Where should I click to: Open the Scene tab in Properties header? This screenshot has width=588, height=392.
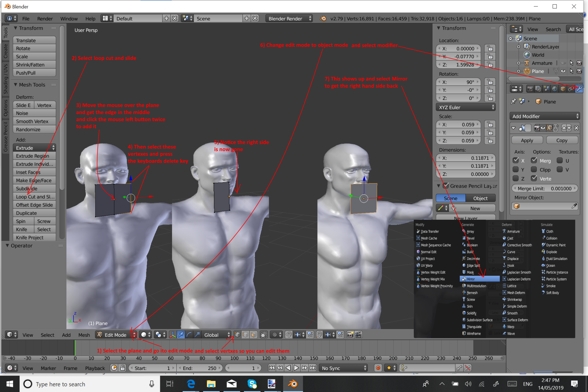pyautogui.click(x=546, y=89)
